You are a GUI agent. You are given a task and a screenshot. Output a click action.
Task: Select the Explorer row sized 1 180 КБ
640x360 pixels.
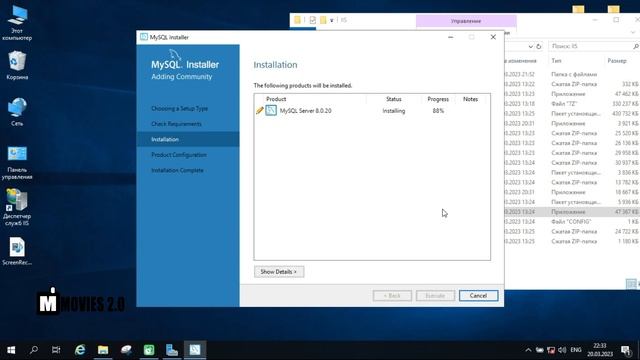tap(572, 241)
